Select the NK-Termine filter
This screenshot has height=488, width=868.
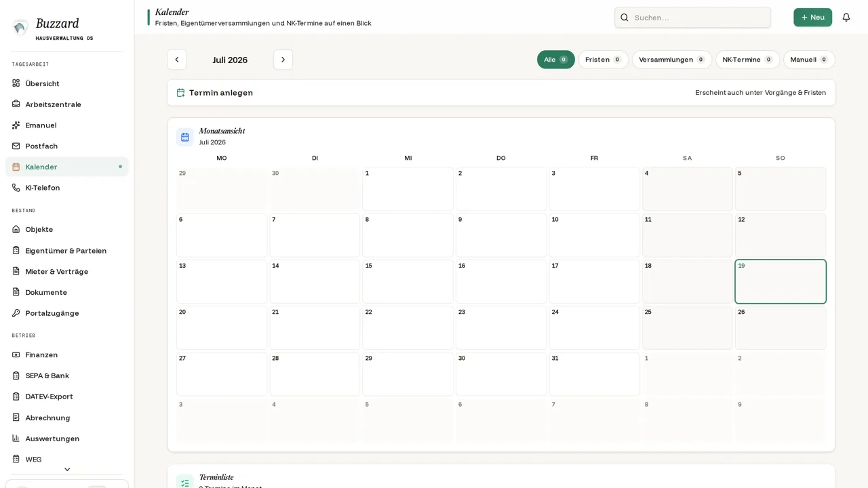pos(747,60)
